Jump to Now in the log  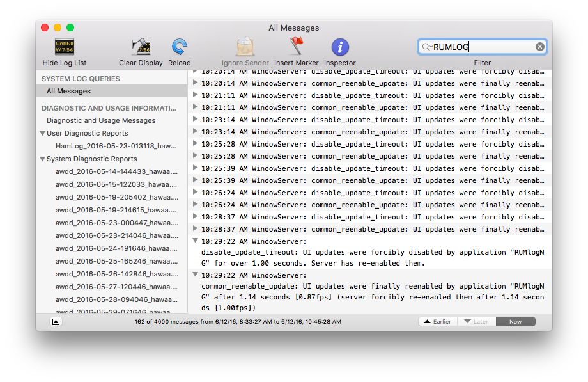(x=515, y=321)
